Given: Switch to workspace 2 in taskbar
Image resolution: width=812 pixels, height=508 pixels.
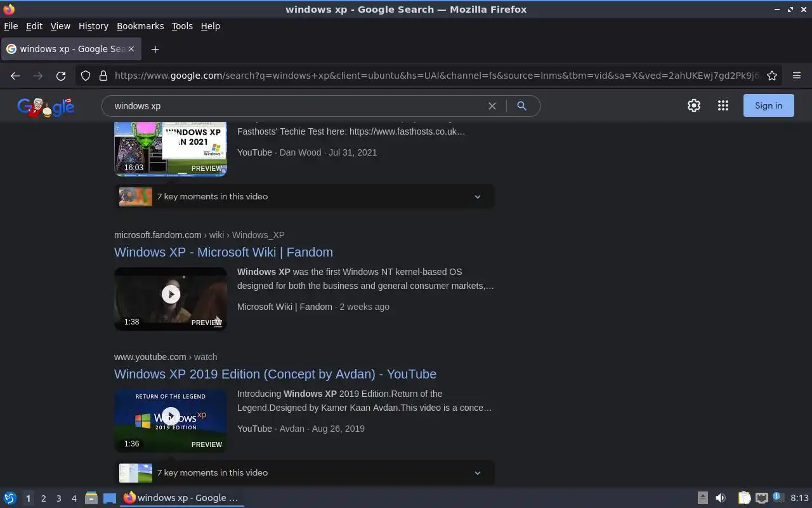Looking at the screenshot, I should (x=43, y=498).
